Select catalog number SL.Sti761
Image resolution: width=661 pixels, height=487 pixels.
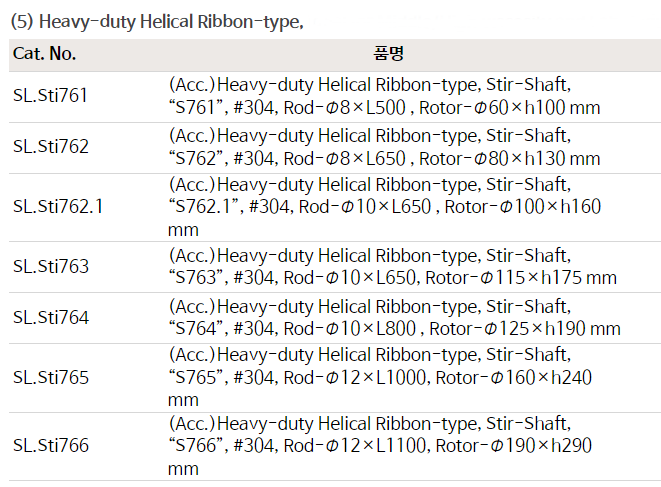pos(50,96)
